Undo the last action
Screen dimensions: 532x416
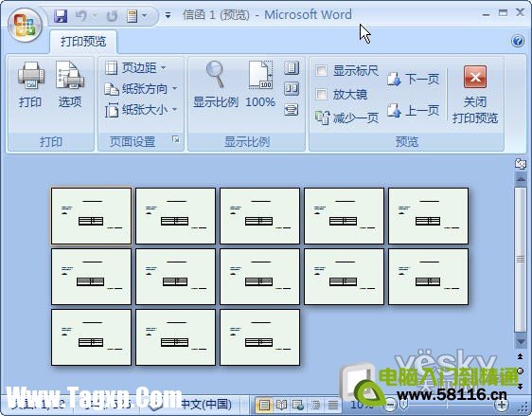[81, 15]
